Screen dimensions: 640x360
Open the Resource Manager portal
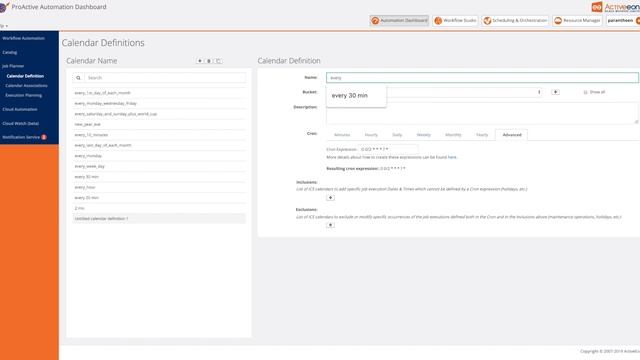tap(577, 20)
